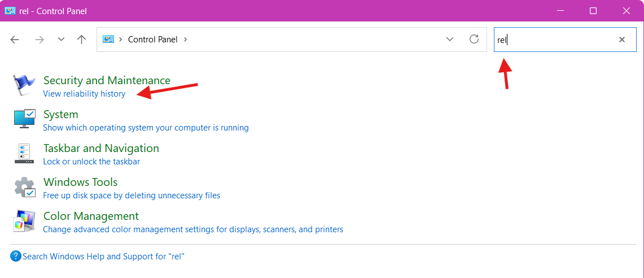The height and width of the screenshot is (278, 644).
Task: Click the Control Panel icon in address bar
Action: [x=108, y=39]
